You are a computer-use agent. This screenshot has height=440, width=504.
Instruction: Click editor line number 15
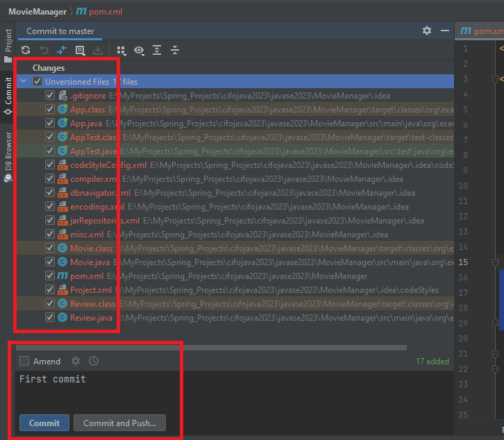tap(463, 262)
